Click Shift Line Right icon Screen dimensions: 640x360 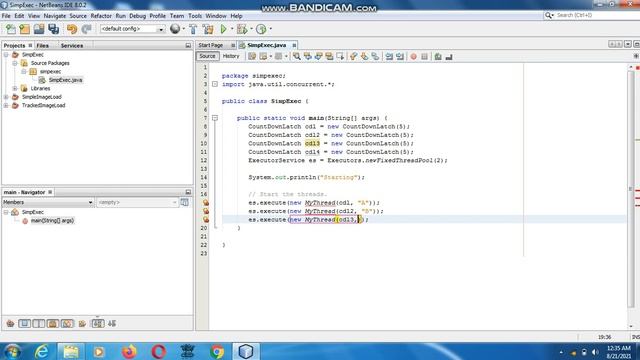[x=400, y=57]
